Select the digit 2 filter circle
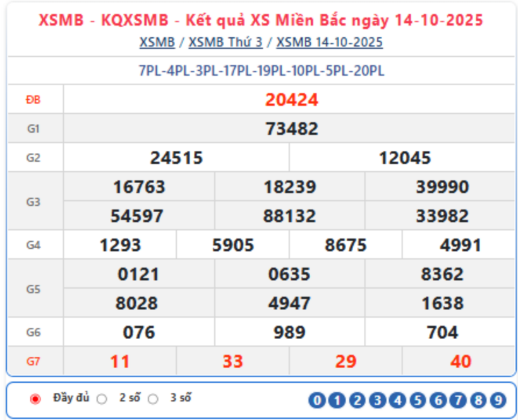 [358, 400]
